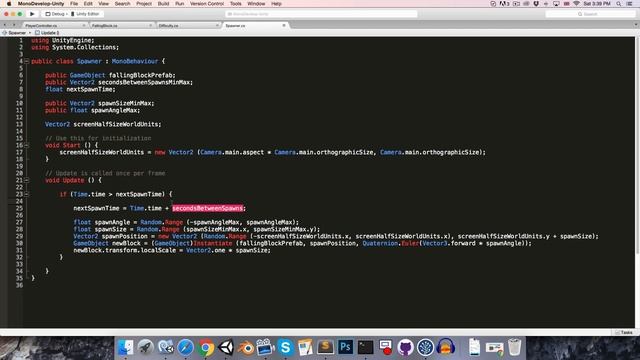Open the MonoDevelop-Unity application menu
The image size is (640, 360).
(x=41, y=4)
